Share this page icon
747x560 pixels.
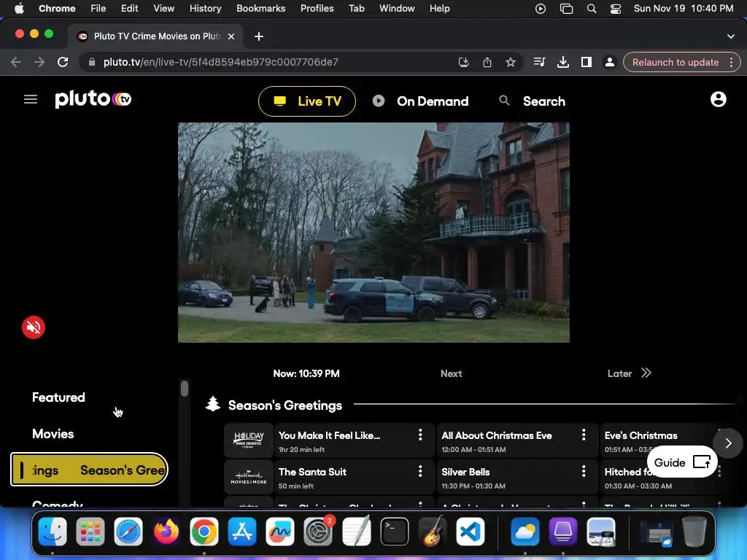pos(487,62)
